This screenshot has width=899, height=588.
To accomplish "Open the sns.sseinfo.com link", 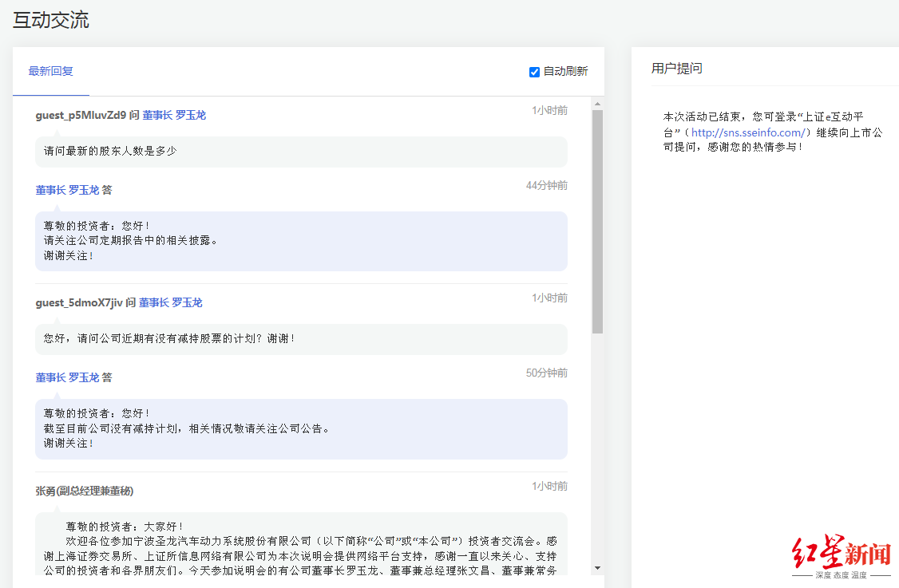I will click(x=748, y=132).
